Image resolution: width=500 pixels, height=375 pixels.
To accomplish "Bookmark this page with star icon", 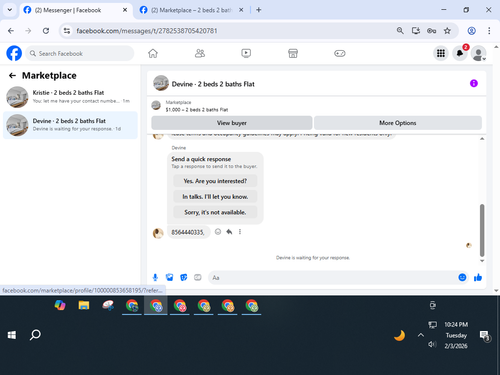I will coord(447,31).
